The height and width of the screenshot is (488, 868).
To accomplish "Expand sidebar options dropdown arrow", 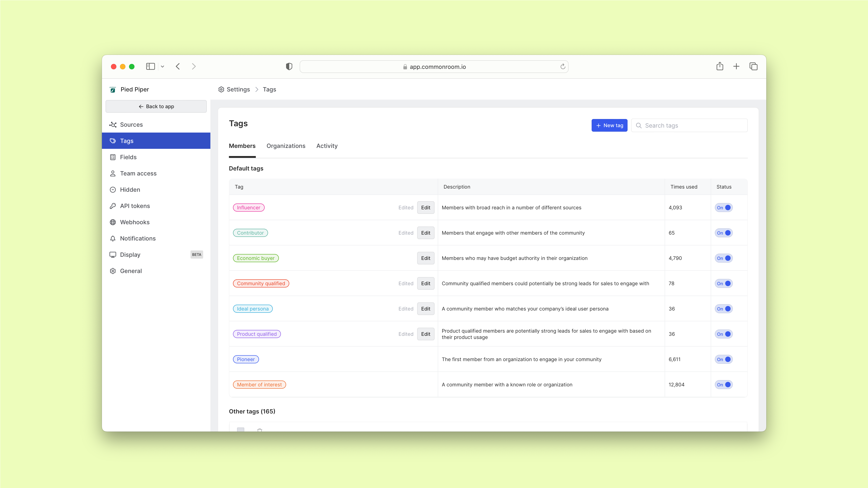I will click(162, 67).
